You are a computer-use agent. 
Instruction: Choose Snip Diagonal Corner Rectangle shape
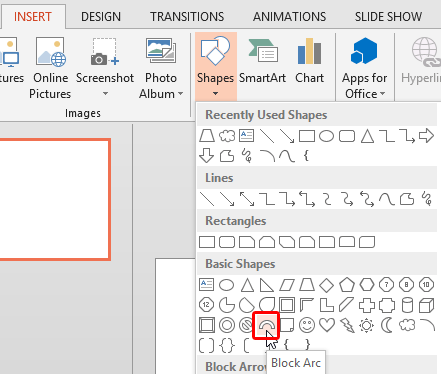click(x=287, y=242)
